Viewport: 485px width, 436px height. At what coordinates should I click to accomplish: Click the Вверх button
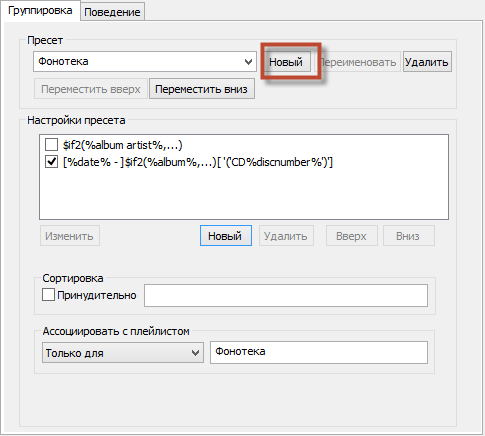pyautogui.click(x=352, y=236)
